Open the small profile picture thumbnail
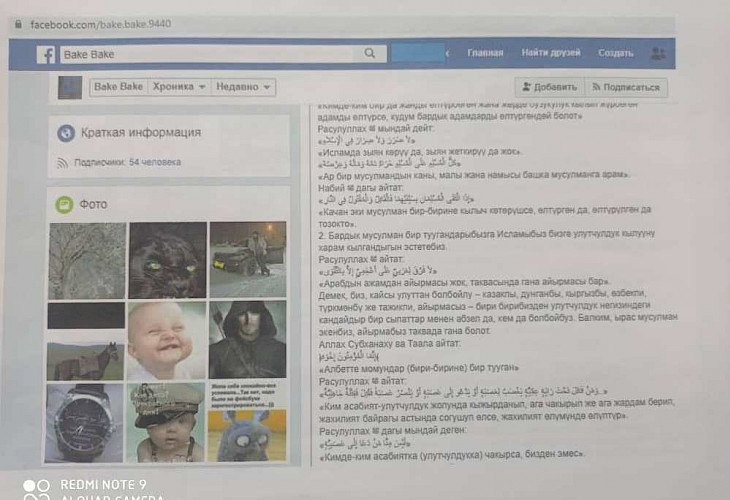The width and height of the screenshot is (730, 500). [70, 88]
